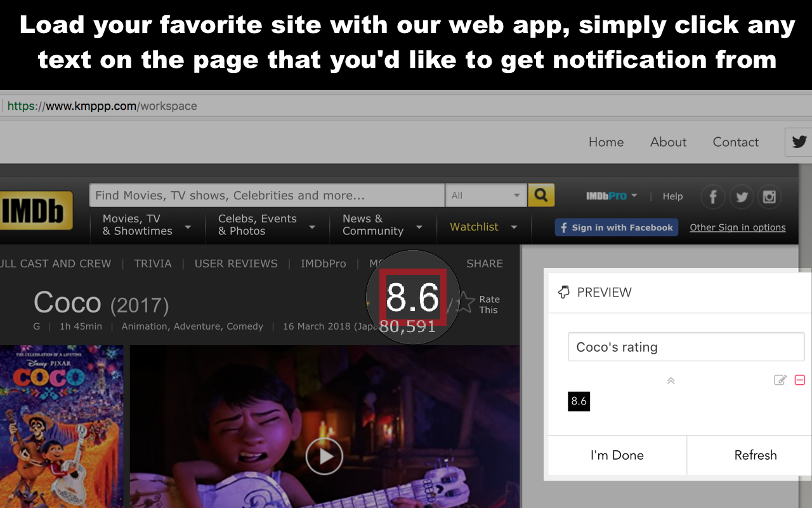Open the All search category dropdown
This screenshot has width=812, height=508.
click(x=486, y=196)
